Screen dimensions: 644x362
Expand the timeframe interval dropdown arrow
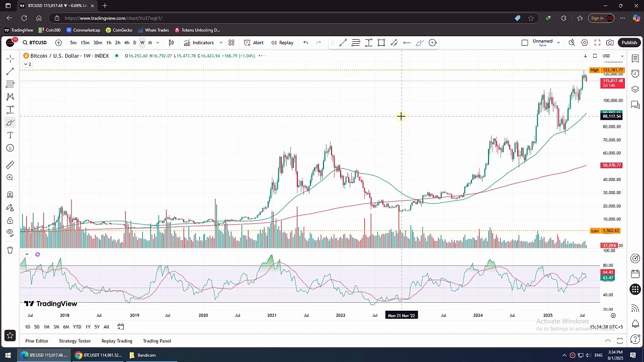pyautogui.click(x=157, y=43)
